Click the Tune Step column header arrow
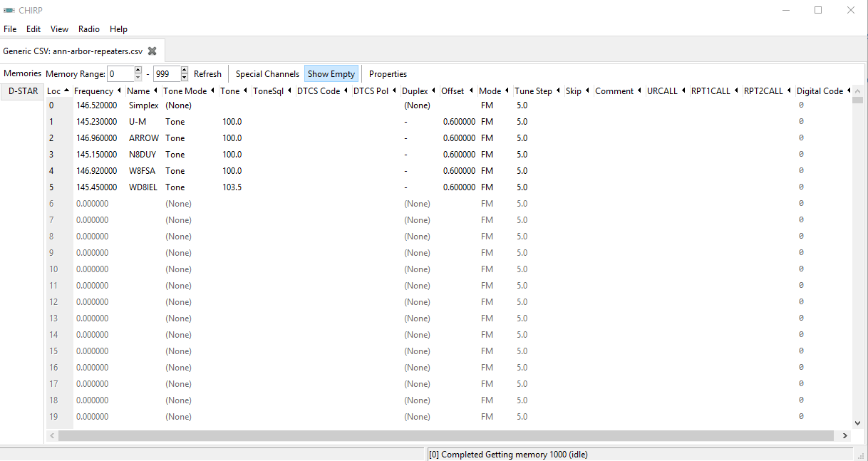 tap(559, 91)
